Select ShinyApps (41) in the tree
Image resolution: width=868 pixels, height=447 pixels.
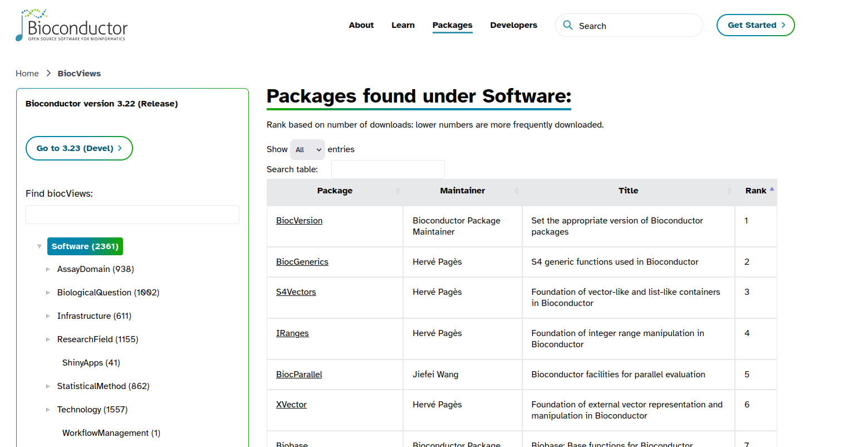click(x=91, y=363)
